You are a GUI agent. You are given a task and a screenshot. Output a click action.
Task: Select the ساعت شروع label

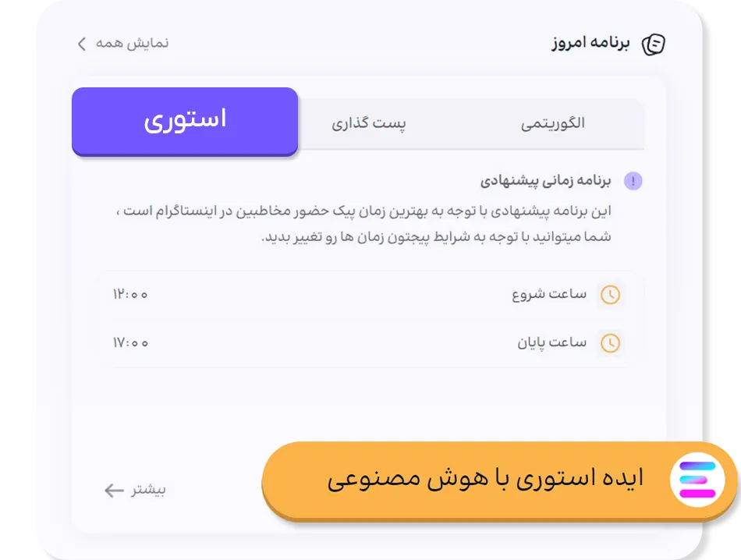click(549, 295)
